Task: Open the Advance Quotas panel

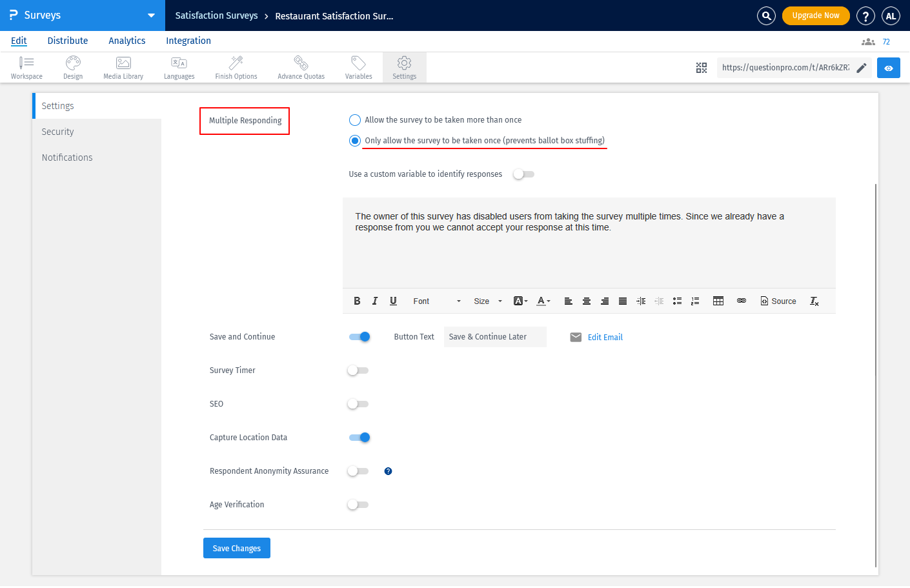Action: (301, 67)
